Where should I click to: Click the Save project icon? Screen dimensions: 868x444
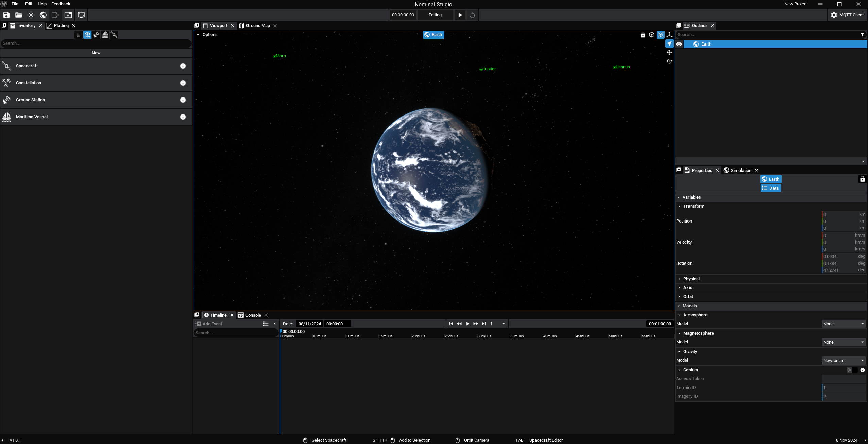coord(6,15)
